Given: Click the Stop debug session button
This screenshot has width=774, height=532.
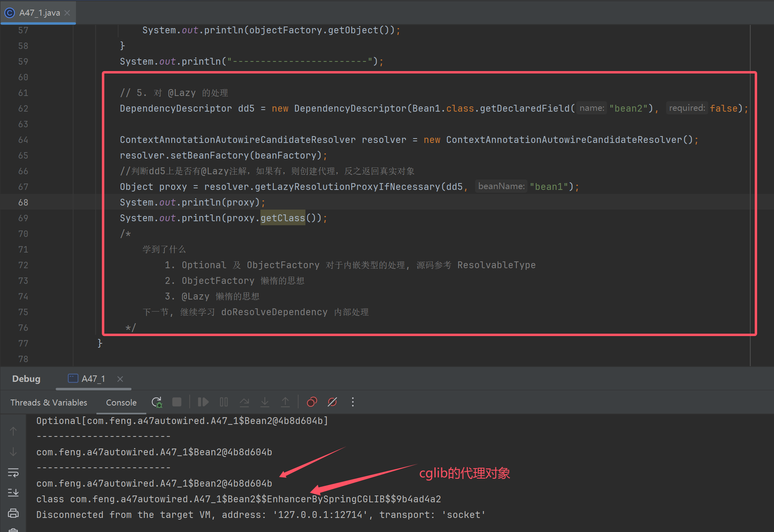Looking at the screenshot, I should click(177, 402).
